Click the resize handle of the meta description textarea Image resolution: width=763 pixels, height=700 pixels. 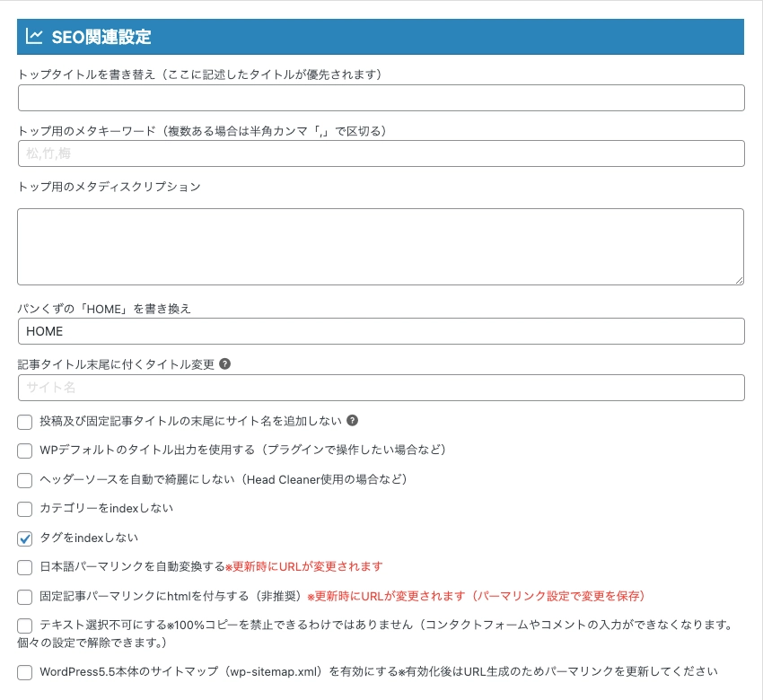tap(739, 279)
